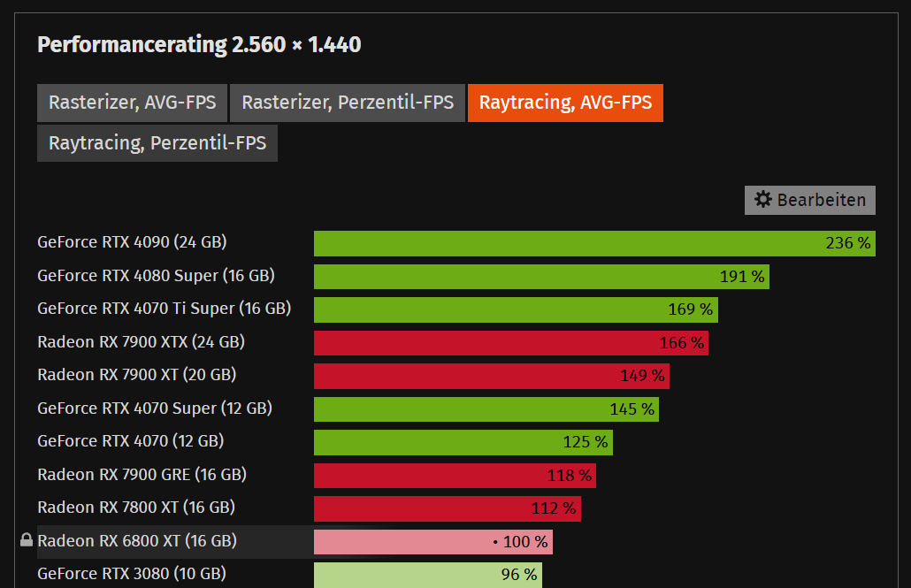Click the 100 % baseline bar for RX 6800 XT

(433, 541)
